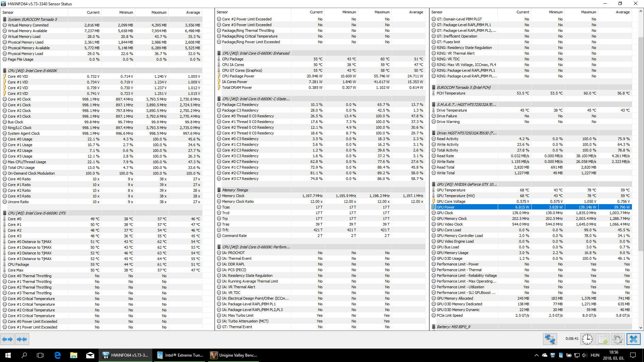Open the Mail app from the taskbar
The height and width of the screenshot is (362, 644).
pyautogui.click(x=90, y=355)
